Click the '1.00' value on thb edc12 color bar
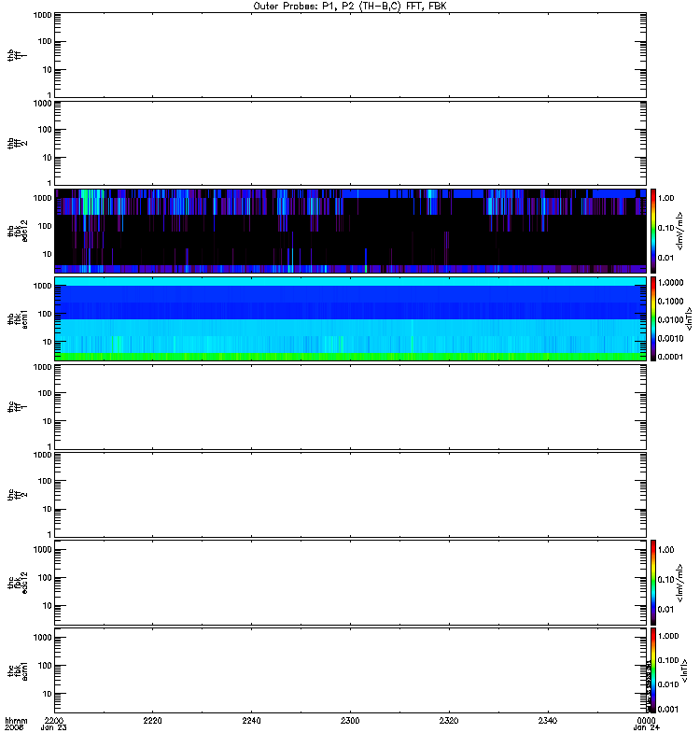The height and width of the screenshot is (747, 700). coord(665,198)
